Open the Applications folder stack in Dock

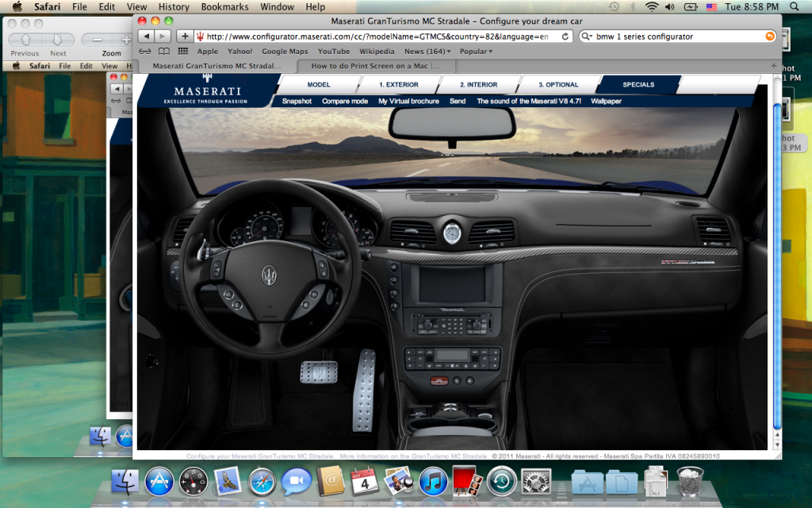coord(588,482)
